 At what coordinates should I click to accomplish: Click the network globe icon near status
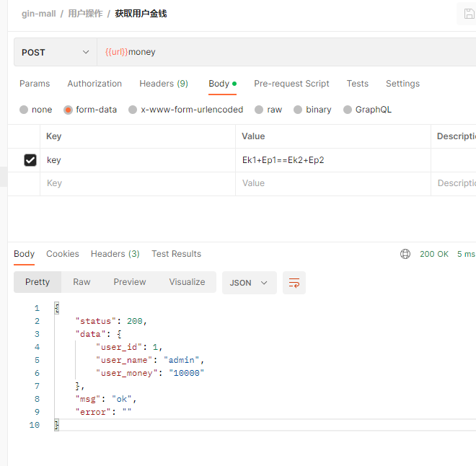(405, 254)
